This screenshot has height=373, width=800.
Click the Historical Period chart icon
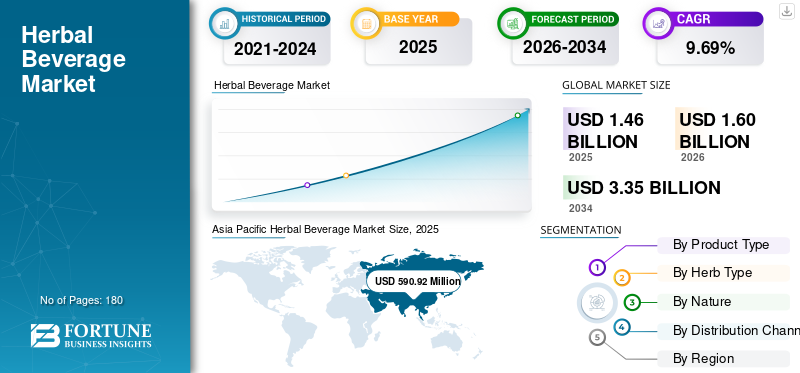[224, 23]
